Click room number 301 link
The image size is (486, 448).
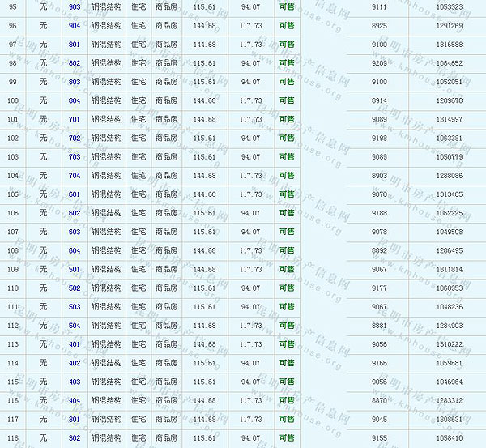(75, 420)
